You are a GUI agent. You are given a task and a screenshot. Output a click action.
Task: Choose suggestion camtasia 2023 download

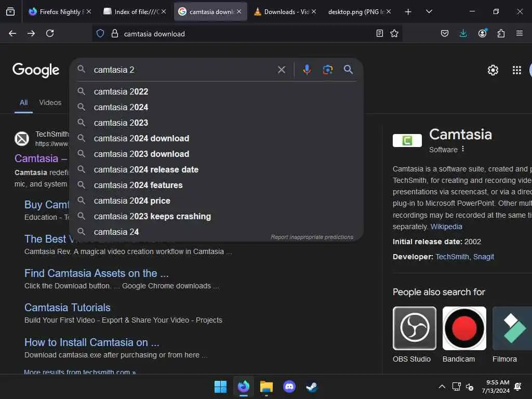217,154
